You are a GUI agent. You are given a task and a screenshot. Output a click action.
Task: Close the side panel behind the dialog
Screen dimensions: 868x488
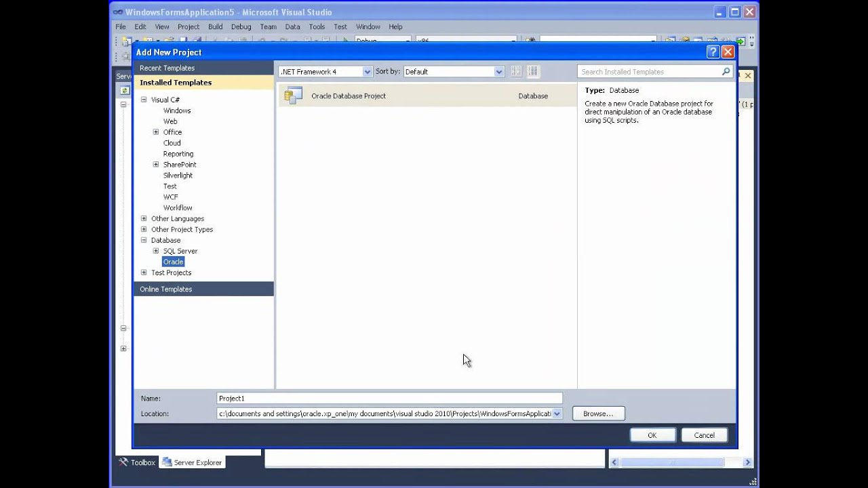748,76
